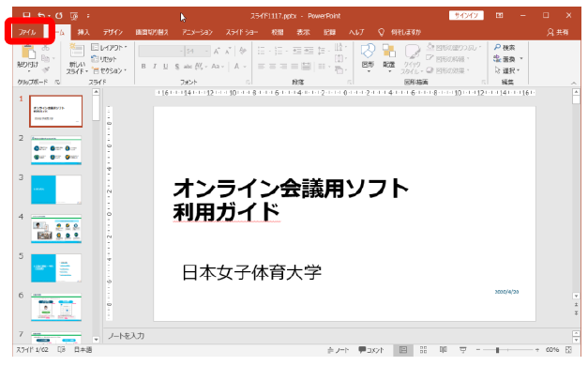Screen dimensions: 588x366
Task: Start slideshow from status bar icon
Action: (x=463, y=350)
